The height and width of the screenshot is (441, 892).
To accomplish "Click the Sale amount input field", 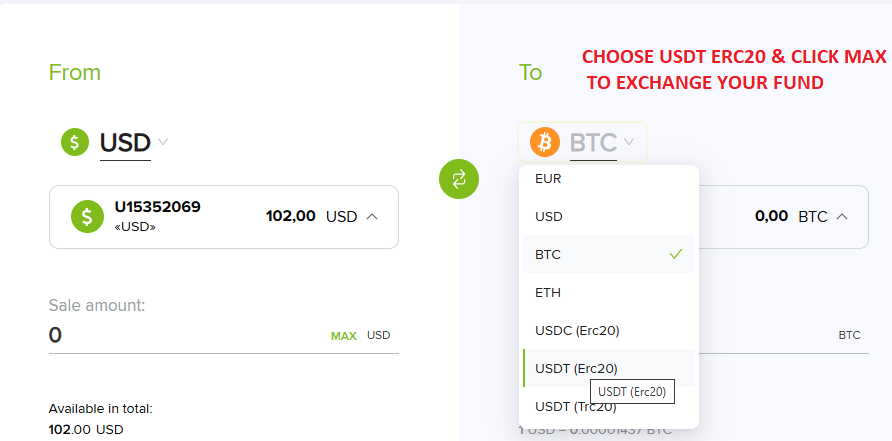I will pyautogui.click(x=180, y=335).
